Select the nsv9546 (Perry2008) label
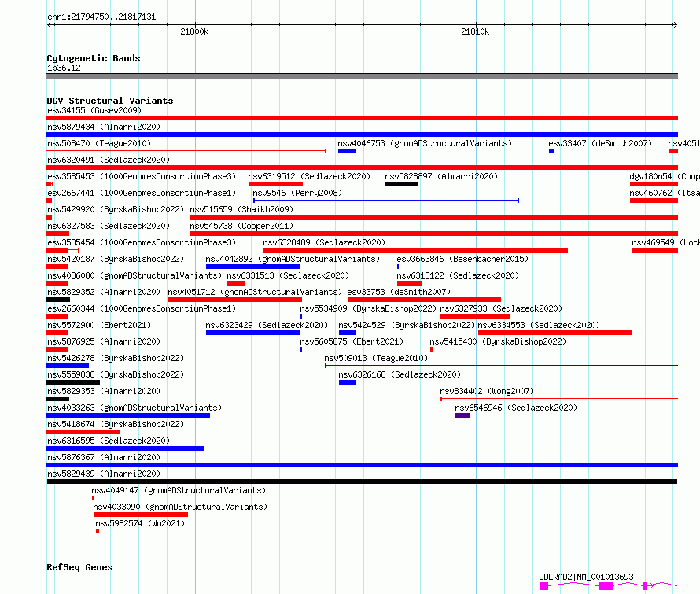The width and height of the screenshot is (700, 594). [x=297, y=193]
